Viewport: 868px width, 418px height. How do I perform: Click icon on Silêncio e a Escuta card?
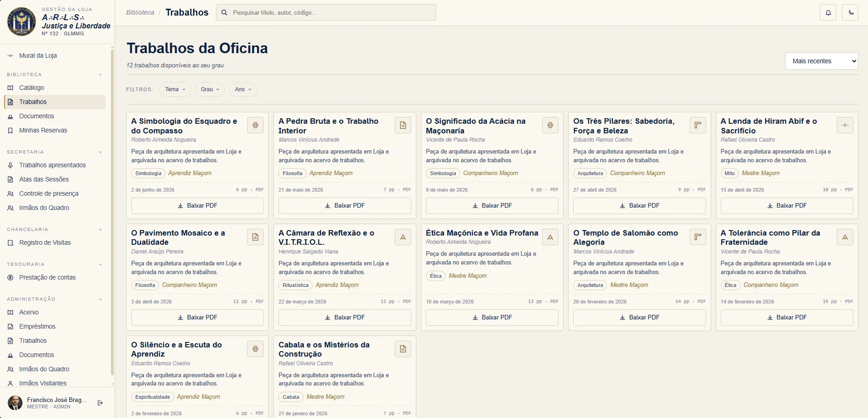click(x=255, y=349)
